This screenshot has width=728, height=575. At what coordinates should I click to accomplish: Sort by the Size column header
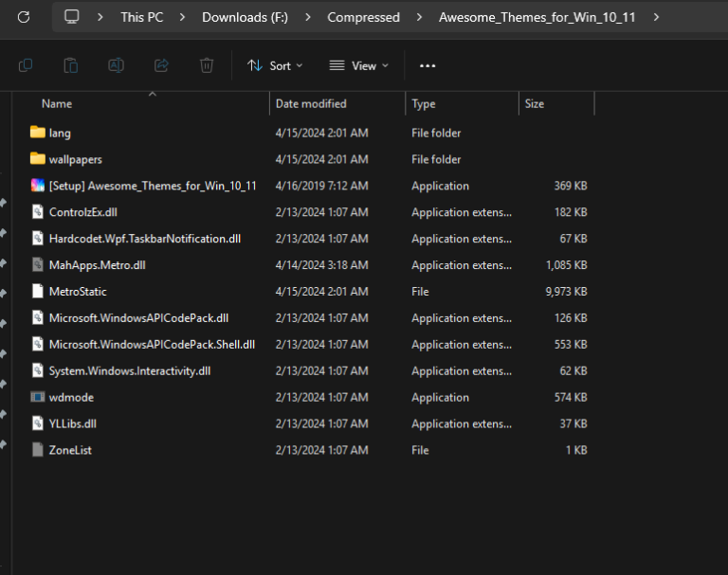pyautogui.click(x=534, y=103)
